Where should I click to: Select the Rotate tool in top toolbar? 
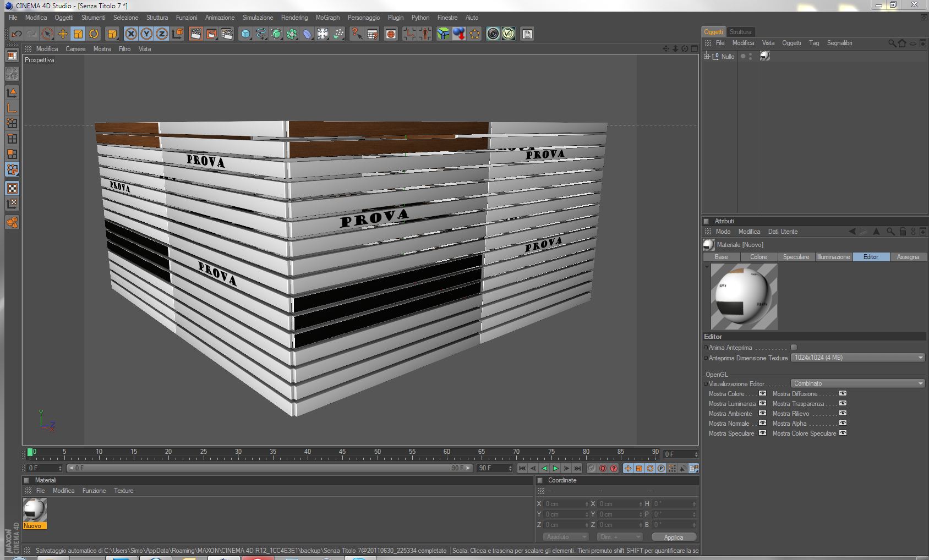[94, 34]
